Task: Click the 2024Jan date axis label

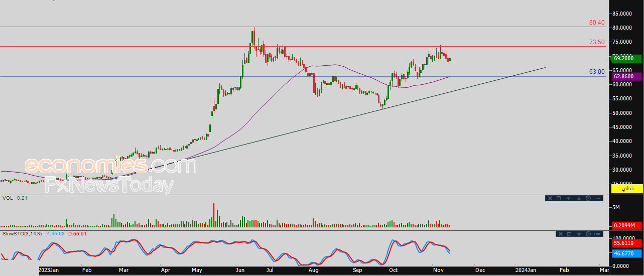Action: tap(527, 270)
